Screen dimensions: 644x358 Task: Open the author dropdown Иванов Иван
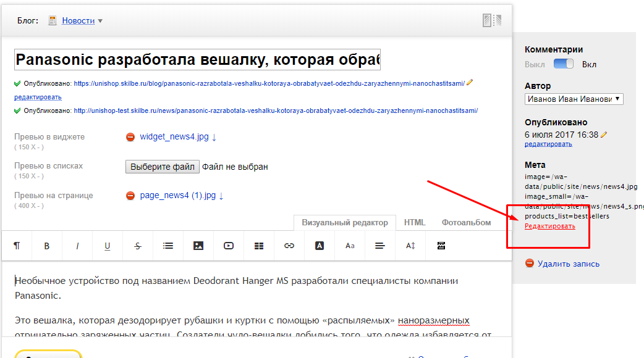coord(574,99)
